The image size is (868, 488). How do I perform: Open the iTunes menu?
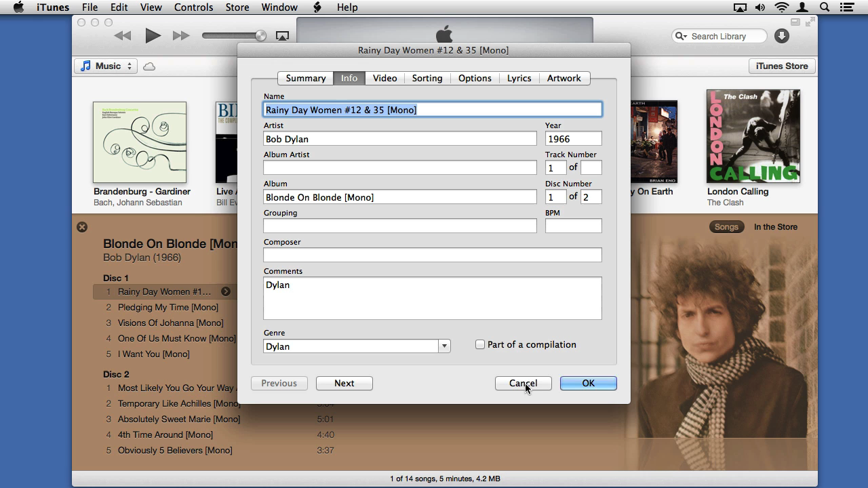[53, 7]
